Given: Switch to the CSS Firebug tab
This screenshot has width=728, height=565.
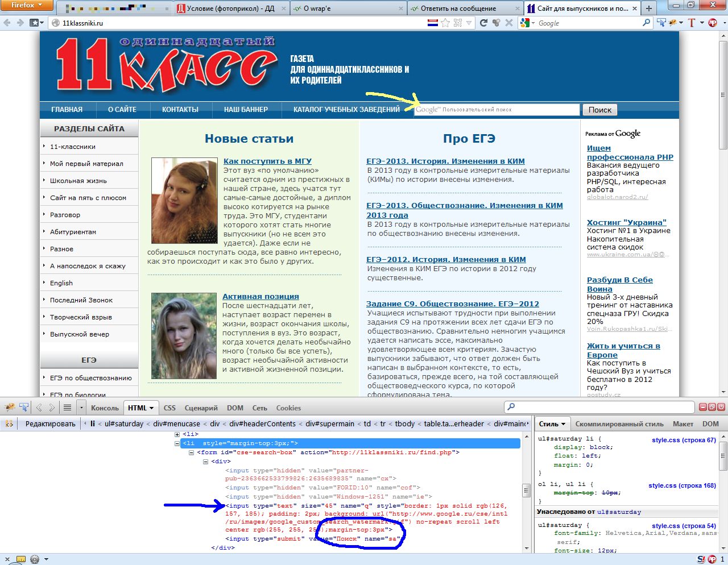Looking at the screenshot, I should click(x=169, y=408).
